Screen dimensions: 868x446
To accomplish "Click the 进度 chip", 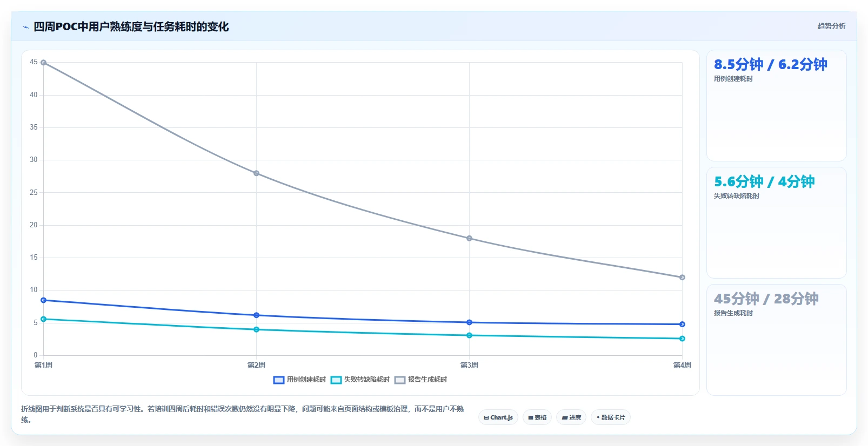I will (x=571, y=417).
